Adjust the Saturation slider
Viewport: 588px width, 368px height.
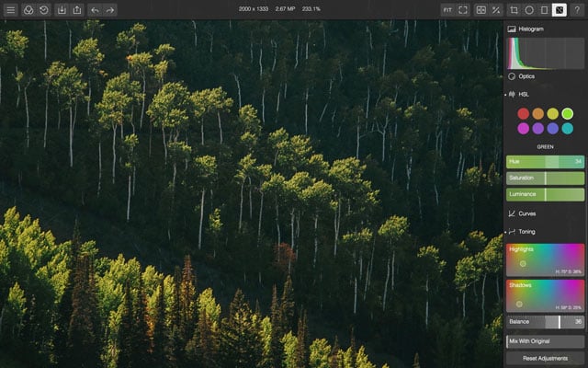[x=545, y=178]
